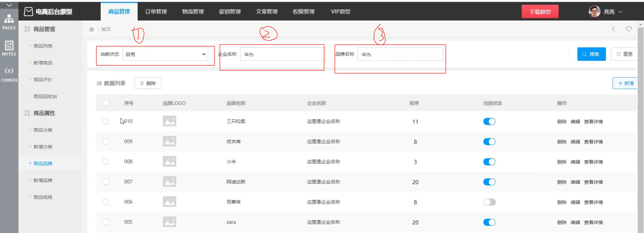Click the blue 搜索 search button
This screenshot has height=233, width=644.
click(x=591, y=54)
